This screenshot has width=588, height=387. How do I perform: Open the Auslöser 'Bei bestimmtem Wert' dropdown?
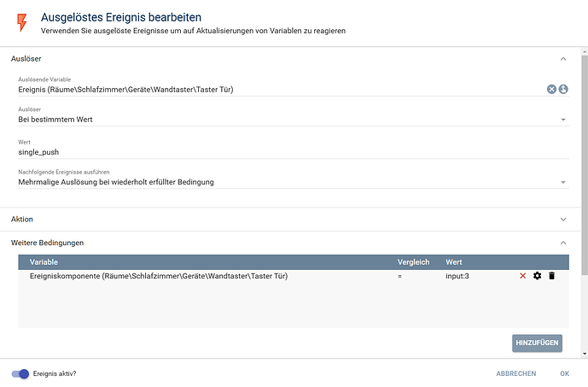pyautogui.click(x=290, y=120)
